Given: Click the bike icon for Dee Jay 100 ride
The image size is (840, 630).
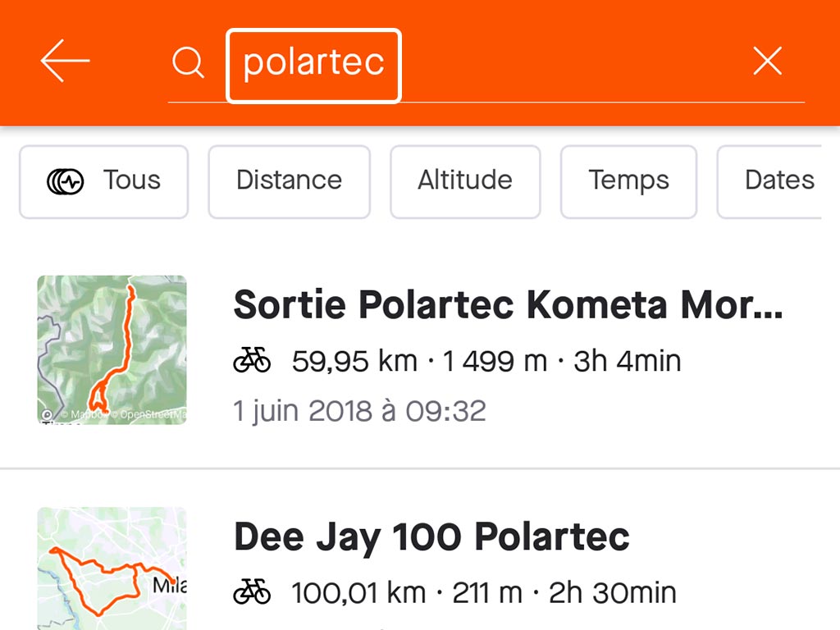Looking at the screenshot, I should [x=252, y=592].
